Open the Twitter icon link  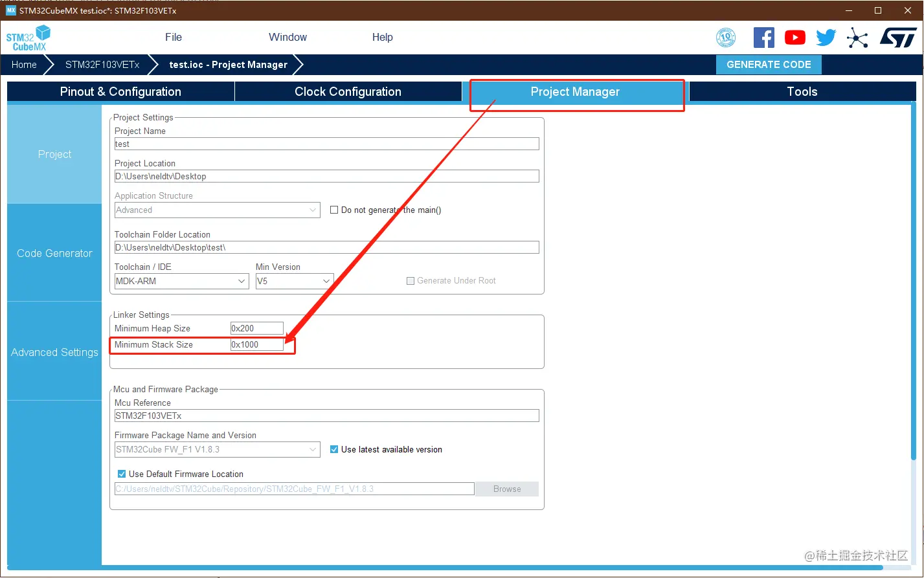click(x=826, y=38)
